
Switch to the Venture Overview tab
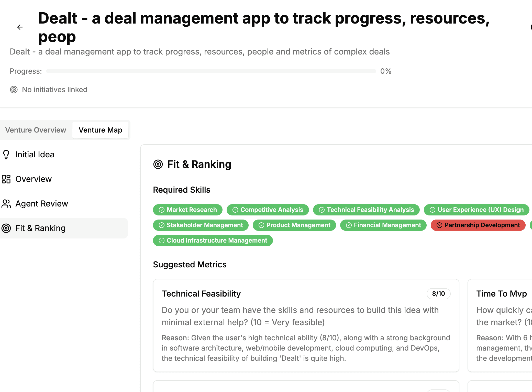click(36, 130)
